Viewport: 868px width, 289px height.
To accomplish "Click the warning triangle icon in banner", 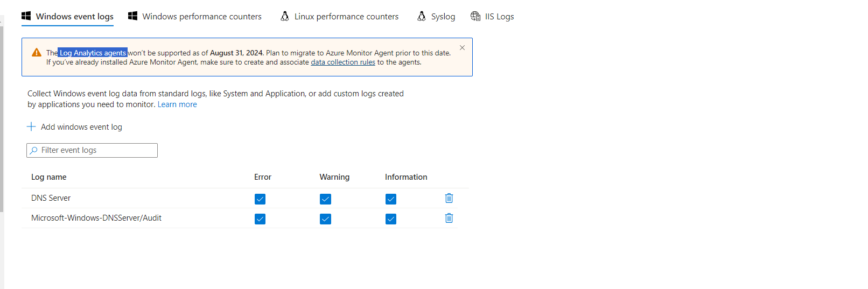I will pos(37,52).
